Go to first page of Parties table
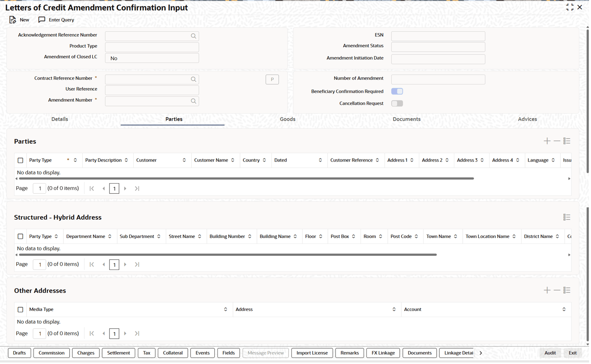591x364 pixels. point(92,189)
